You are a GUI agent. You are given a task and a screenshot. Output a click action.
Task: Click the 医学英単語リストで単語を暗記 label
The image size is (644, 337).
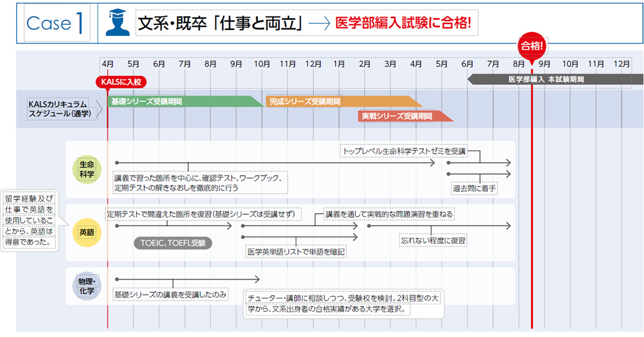(295, 251)
